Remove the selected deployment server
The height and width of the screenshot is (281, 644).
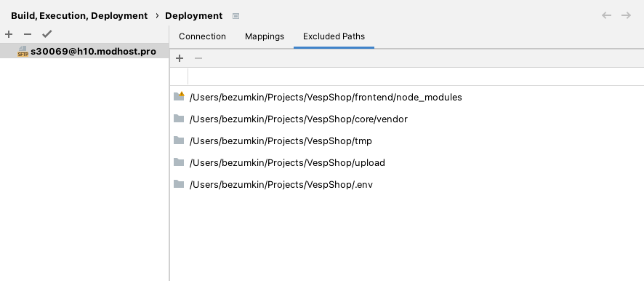coord(28,34)
